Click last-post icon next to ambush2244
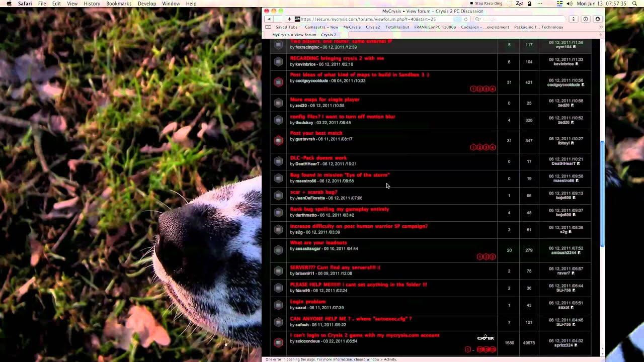Viewport: 644px width, 362px height. click(579, 253)
